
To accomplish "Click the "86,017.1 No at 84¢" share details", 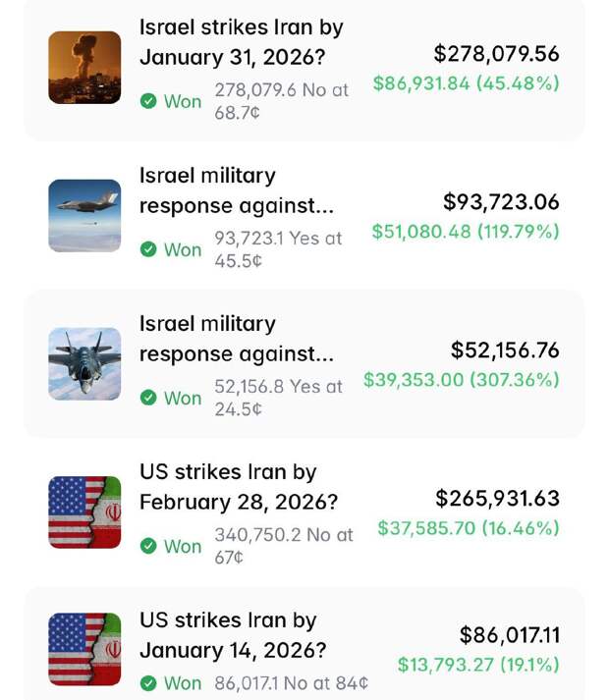I will click(x=292, y=682).
